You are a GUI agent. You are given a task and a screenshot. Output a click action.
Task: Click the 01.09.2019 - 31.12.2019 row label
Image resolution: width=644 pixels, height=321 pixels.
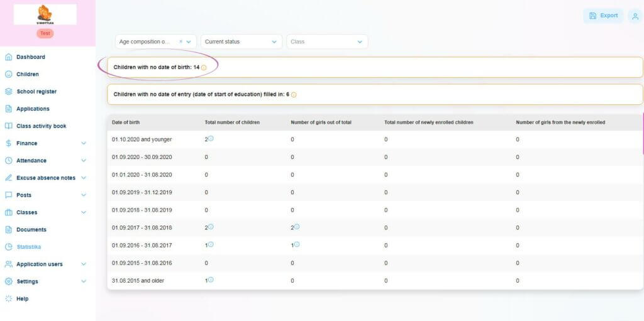(x=142, y=192)
